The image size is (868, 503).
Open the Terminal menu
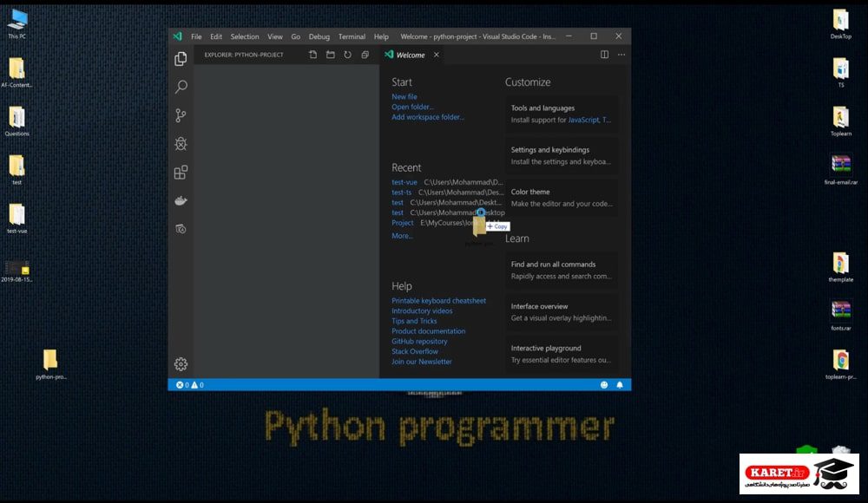(x=352, y=36)
